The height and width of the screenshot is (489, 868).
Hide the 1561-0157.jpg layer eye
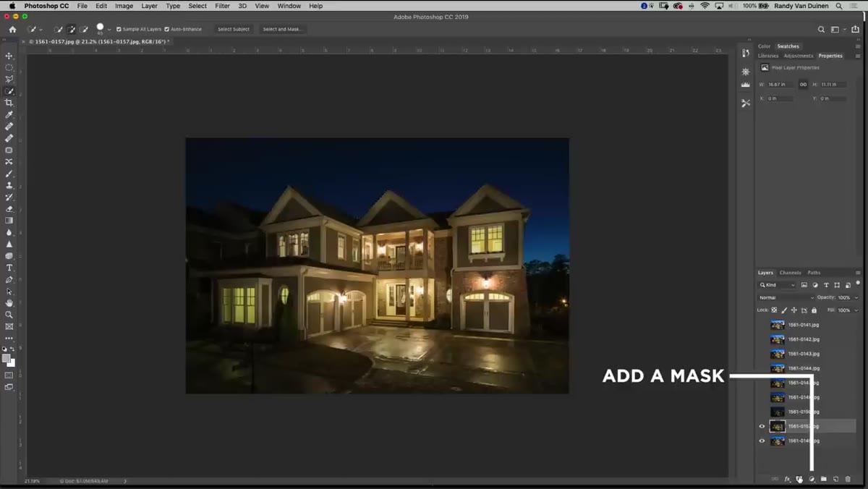coord(762,426)
